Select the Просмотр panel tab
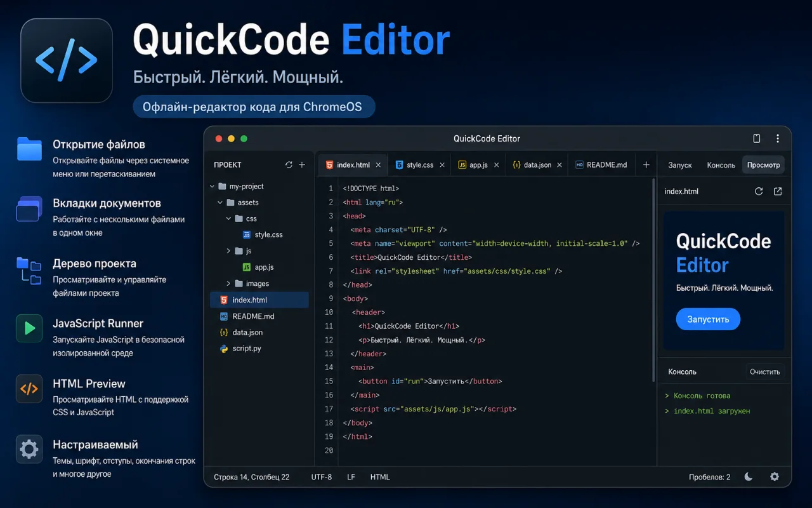This screenshot has width=812, height=508. (763, 165)
